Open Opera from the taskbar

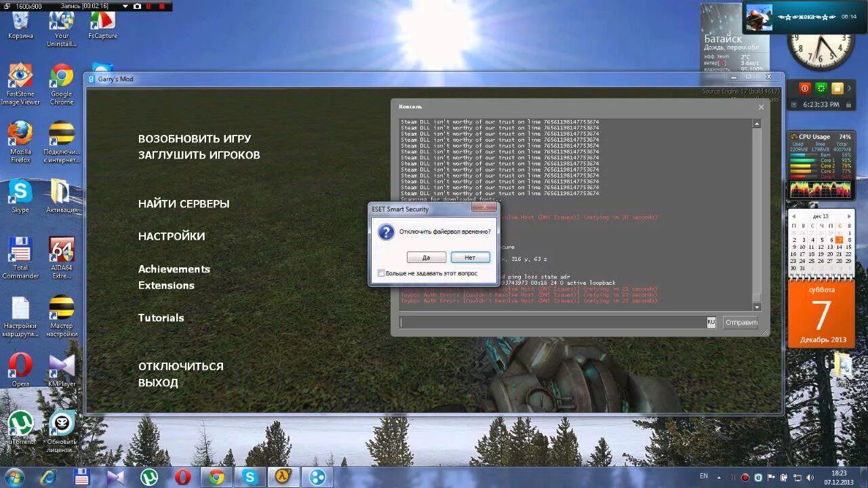182,477
